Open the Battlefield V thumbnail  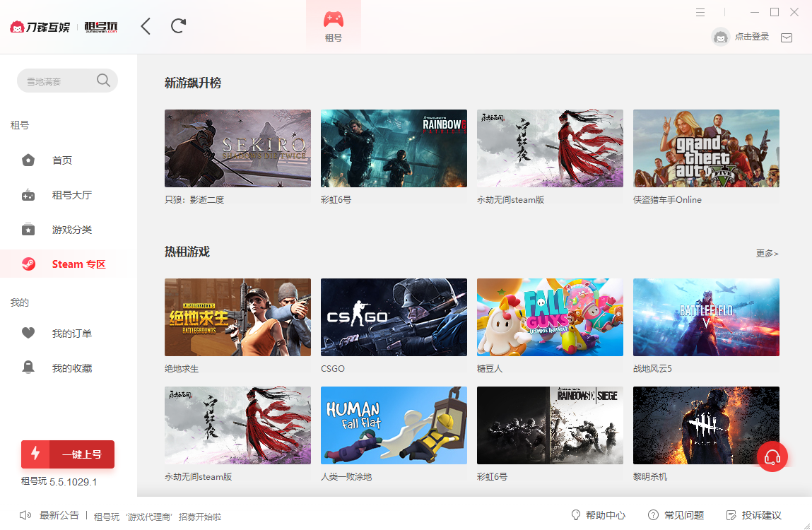coord(707,317)
